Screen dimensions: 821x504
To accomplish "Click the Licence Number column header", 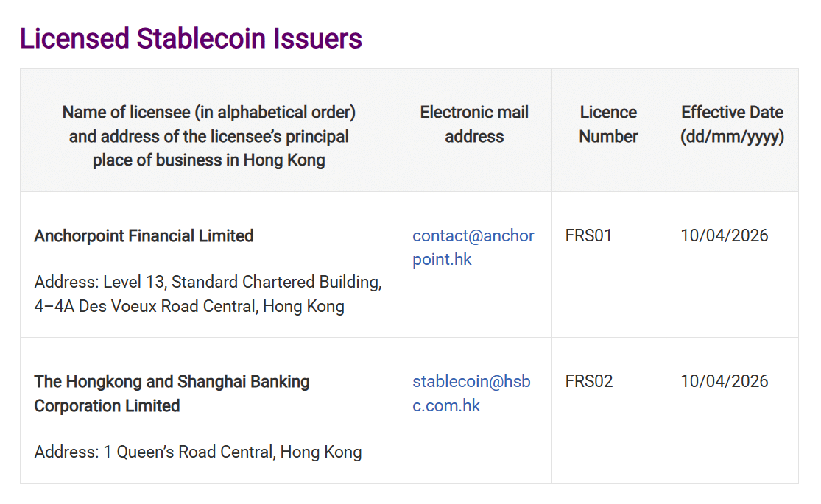I will pyautogui.click(x=608, y=124).
